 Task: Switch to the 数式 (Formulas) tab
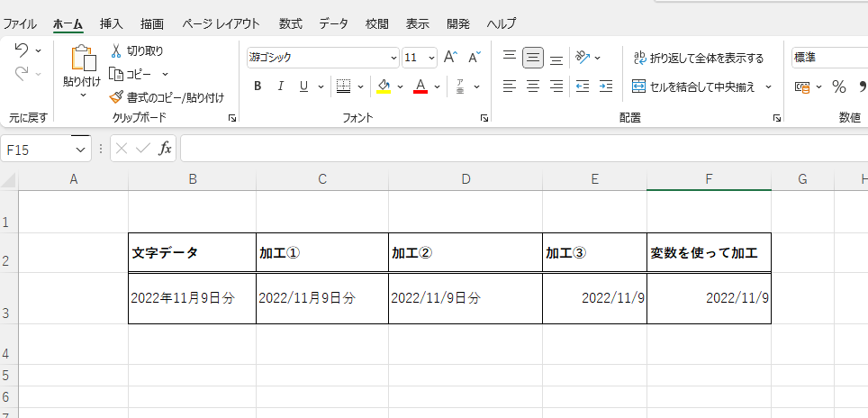290,23
